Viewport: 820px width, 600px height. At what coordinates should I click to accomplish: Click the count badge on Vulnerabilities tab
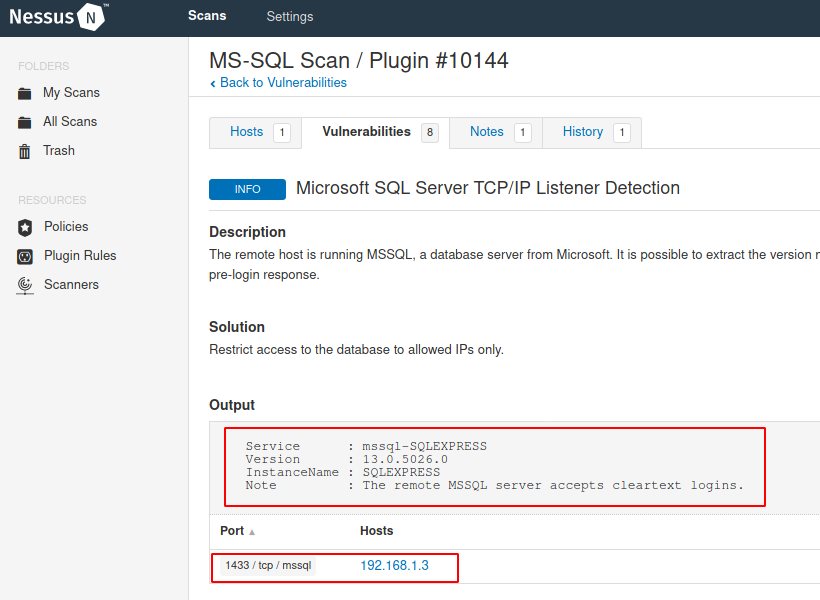click(428, 132)
